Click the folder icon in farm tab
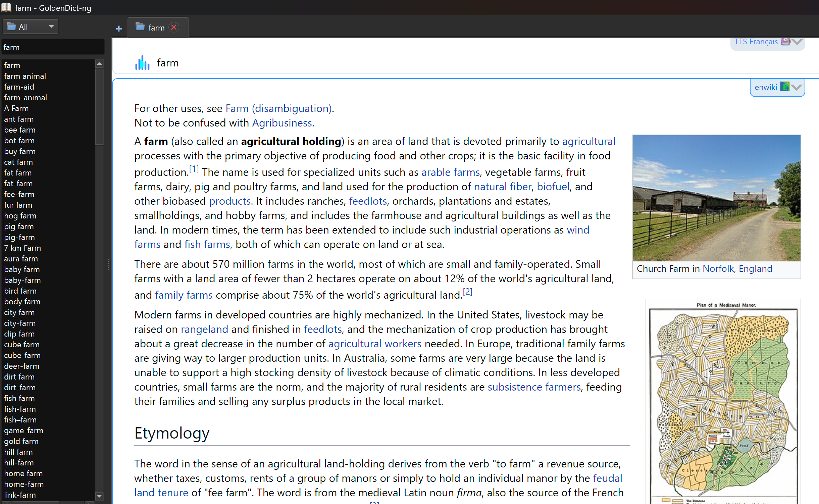Screen dimensions: 819x504 [x=140, y=27]
